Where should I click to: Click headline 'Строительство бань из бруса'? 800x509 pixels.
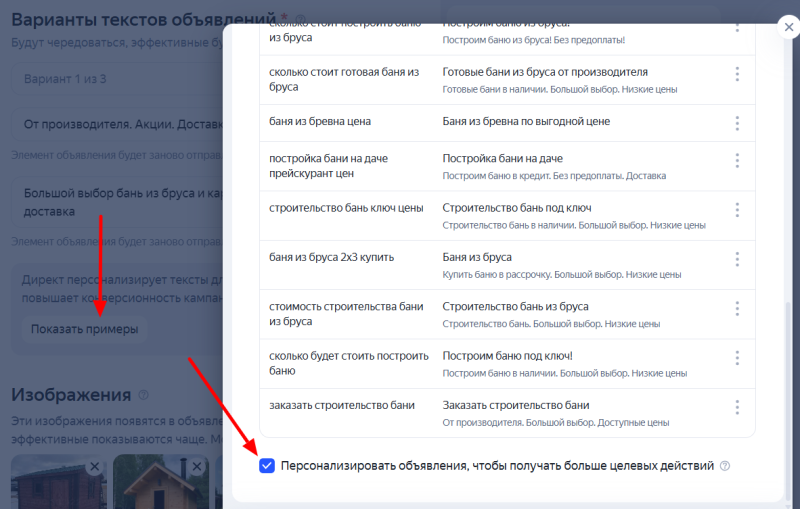pos(515,307)
